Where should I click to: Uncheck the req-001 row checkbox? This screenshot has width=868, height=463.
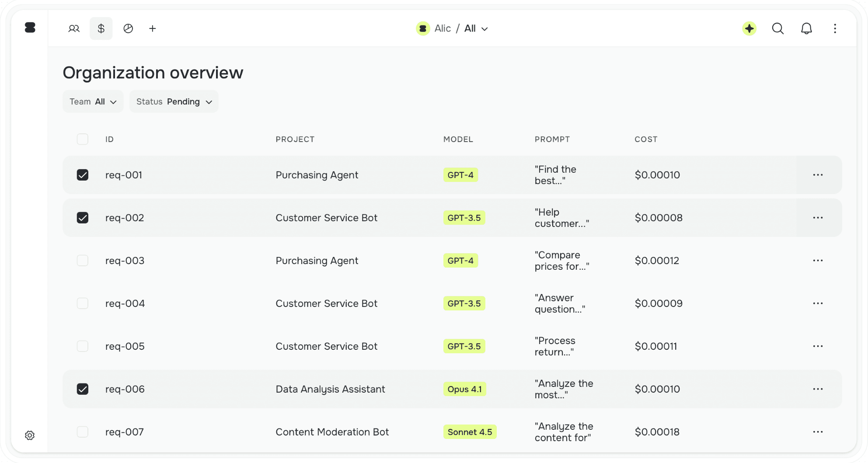coord(83,175)
